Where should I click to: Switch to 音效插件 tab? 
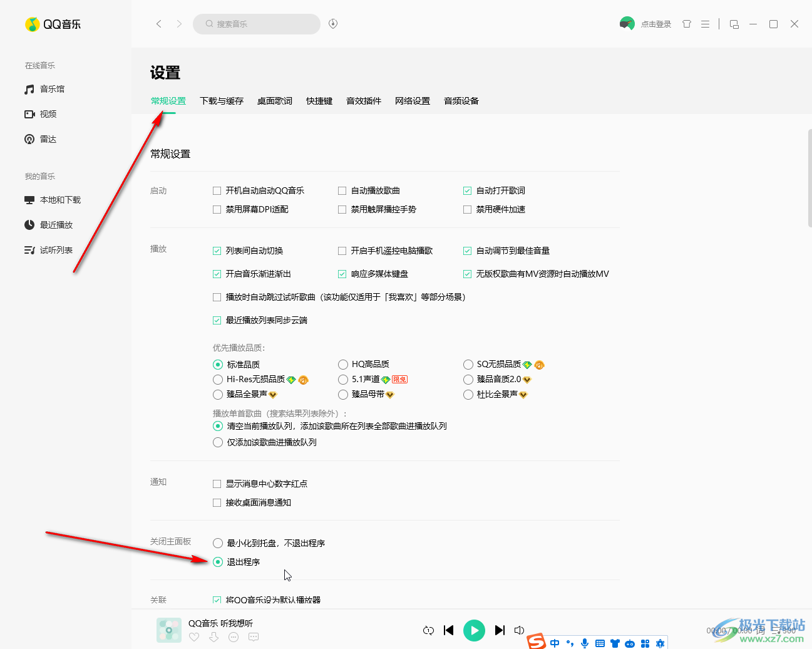364,101
